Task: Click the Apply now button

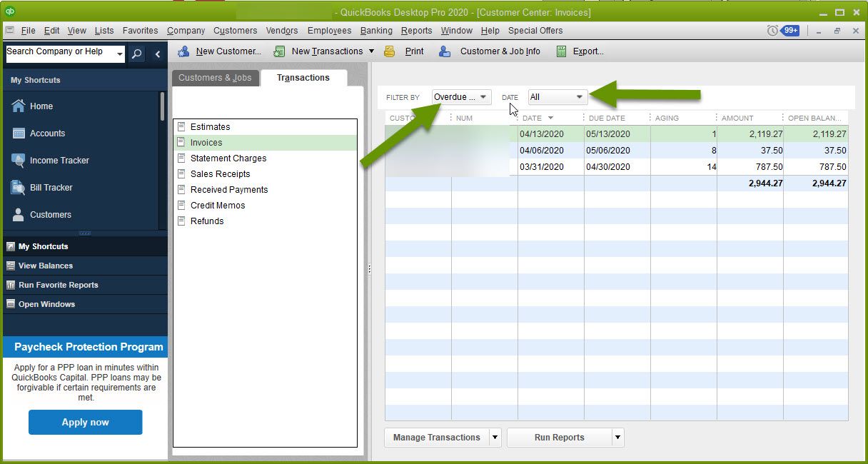Action: pos(86,422)
